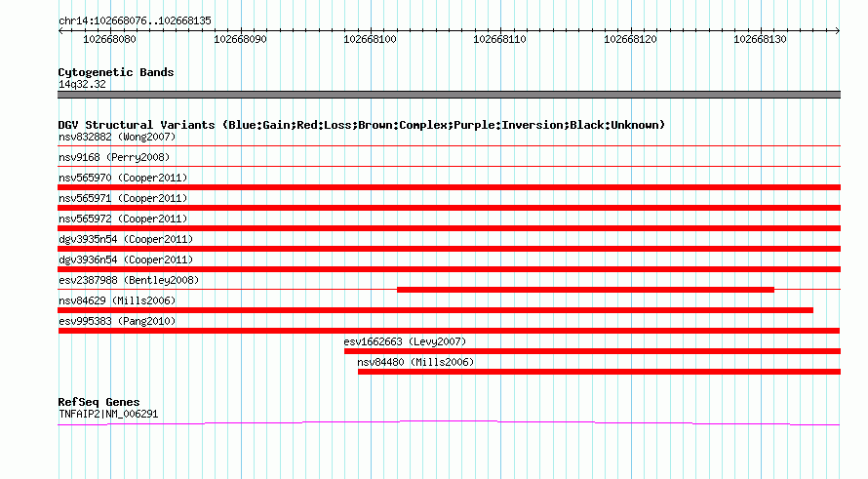Select the Cytogenetic Bands track title

coord(116,72)
